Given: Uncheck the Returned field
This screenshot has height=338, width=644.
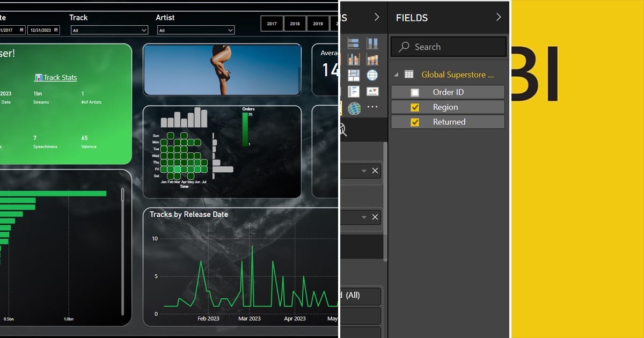Looking at the screenshot, I should pyautogui.click(x=415, y=122).
